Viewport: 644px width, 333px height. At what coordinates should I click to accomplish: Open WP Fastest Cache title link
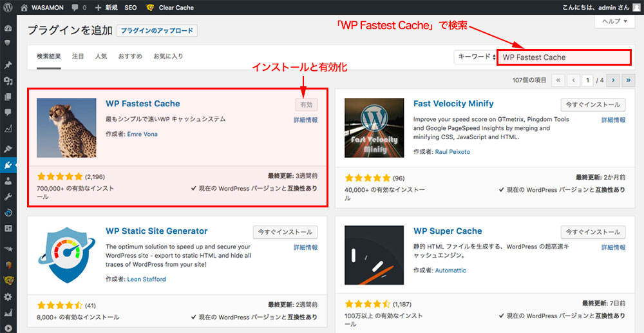coord(143,104)
